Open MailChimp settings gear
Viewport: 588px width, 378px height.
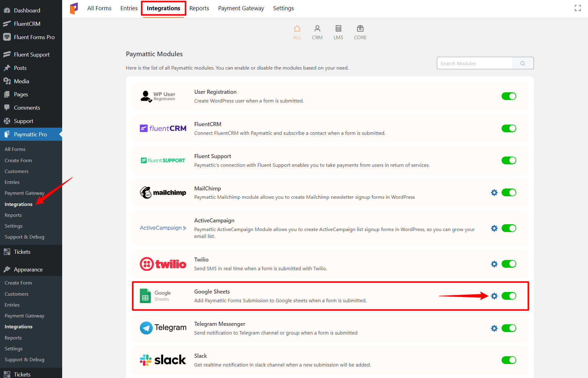click(494, 193)
